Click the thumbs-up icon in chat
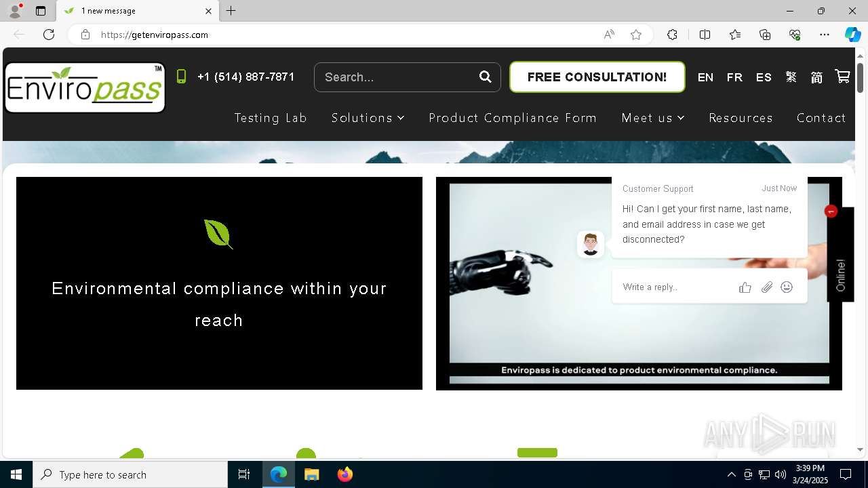The image size is (868, 488). (745, 287)
